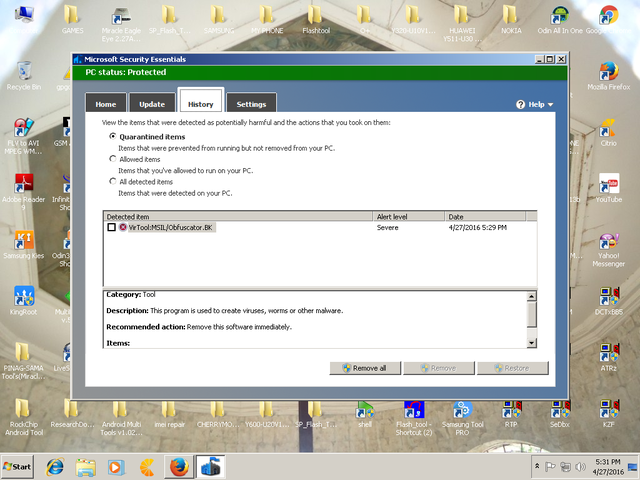This screenshot has width=640, height=480.
Task: Open the YouTube desktop shortcut
Action: (x=608, y=186)
